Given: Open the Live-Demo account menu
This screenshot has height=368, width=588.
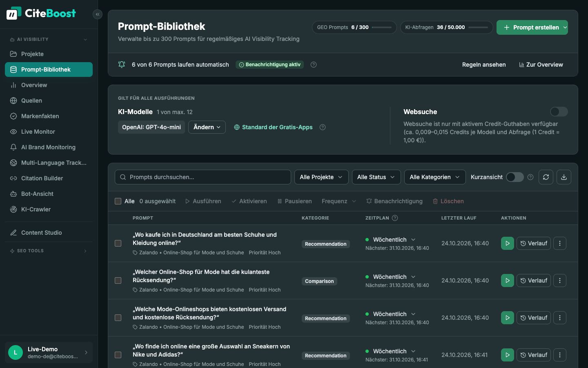Looking at the screenshot, I should [x=49, y=352].
